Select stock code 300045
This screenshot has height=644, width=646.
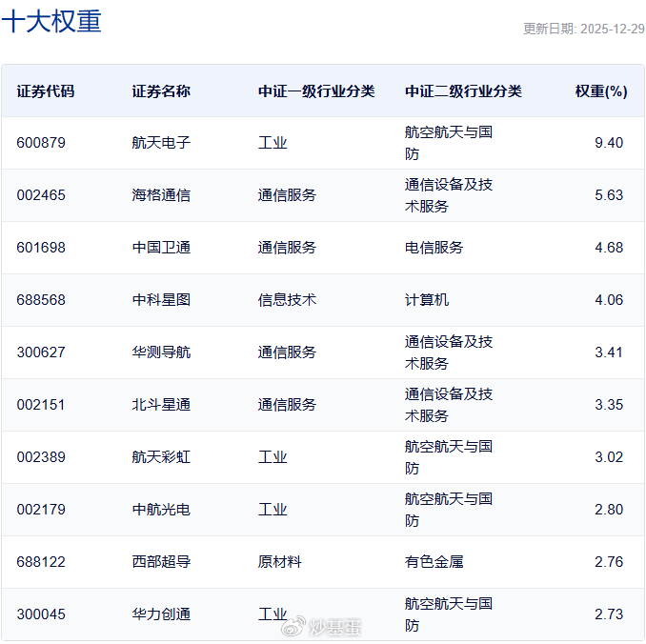pos(41,614)
